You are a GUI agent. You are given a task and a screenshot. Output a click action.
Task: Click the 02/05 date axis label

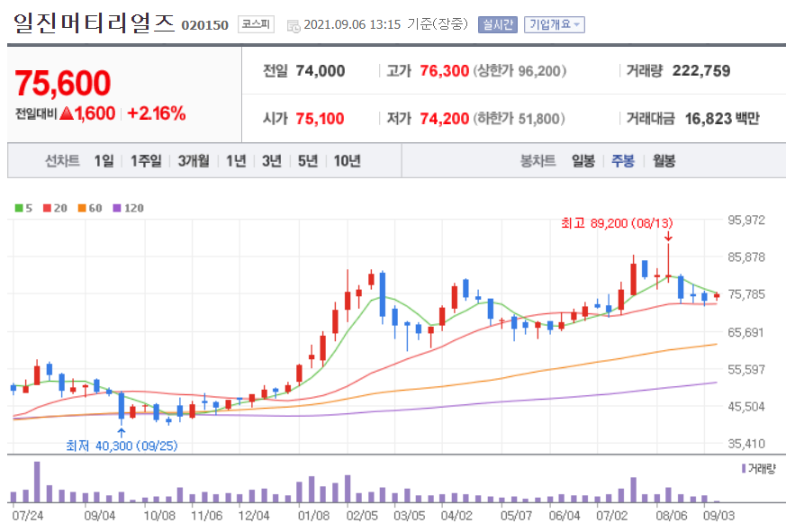(362, 516)
